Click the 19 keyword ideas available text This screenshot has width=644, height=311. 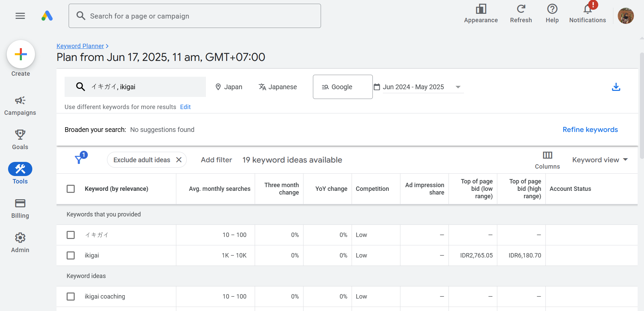pyautogui.click(x=292, y=160)
